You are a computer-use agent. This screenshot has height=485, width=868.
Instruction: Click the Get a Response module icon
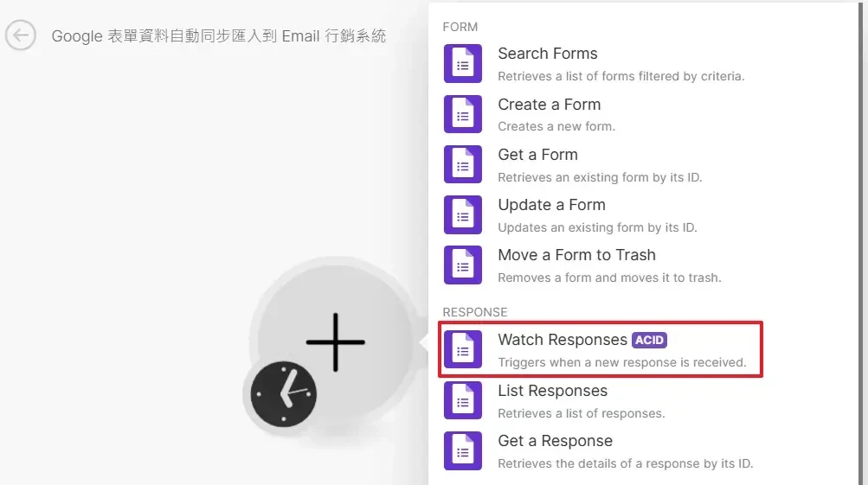[x=463, y=450]
